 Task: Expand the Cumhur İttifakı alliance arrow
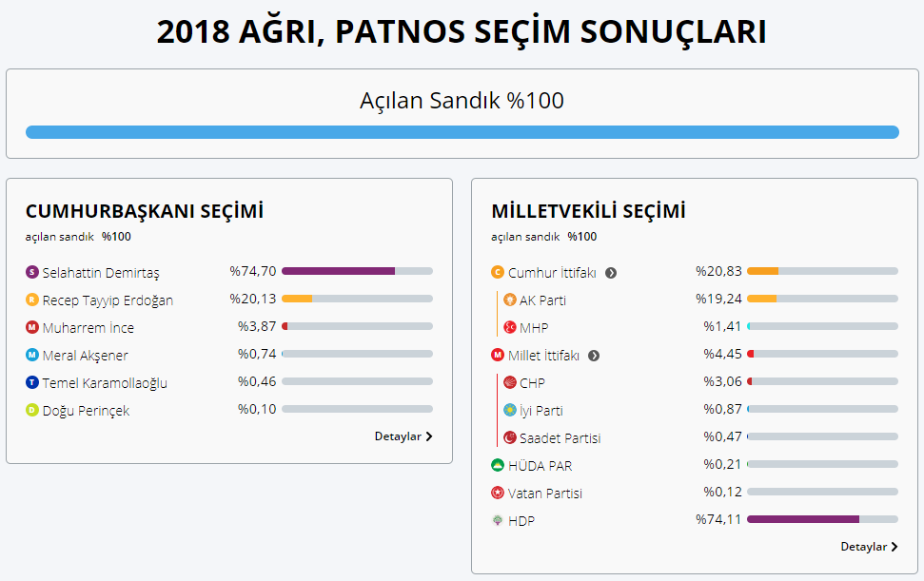(x=611, y=273)
